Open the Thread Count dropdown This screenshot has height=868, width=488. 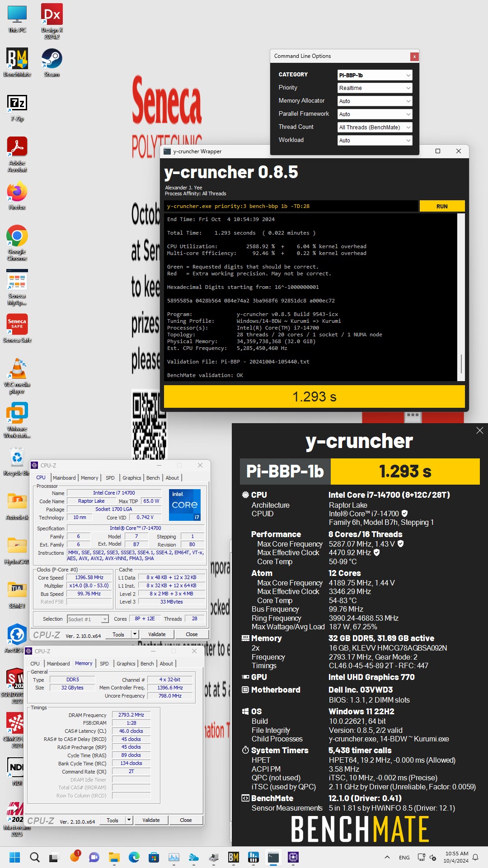375,127
